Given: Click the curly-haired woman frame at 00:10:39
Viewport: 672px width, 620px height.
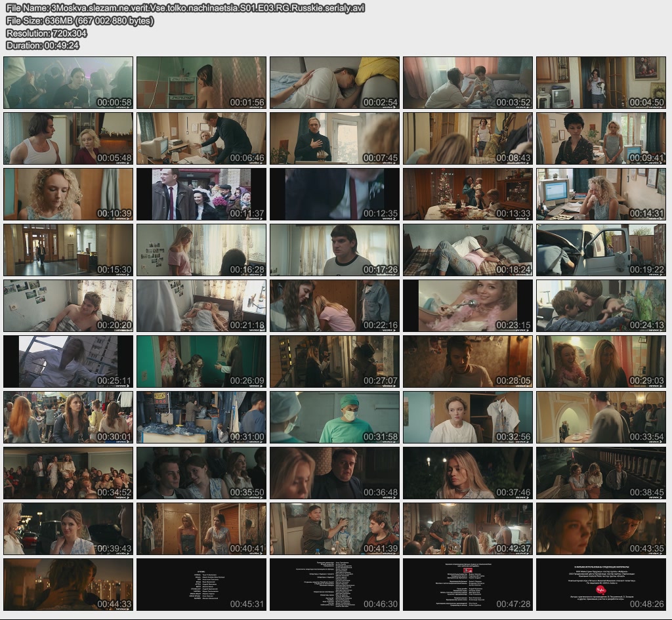Looking at the screenshot, I should click(x=68, y=194).
